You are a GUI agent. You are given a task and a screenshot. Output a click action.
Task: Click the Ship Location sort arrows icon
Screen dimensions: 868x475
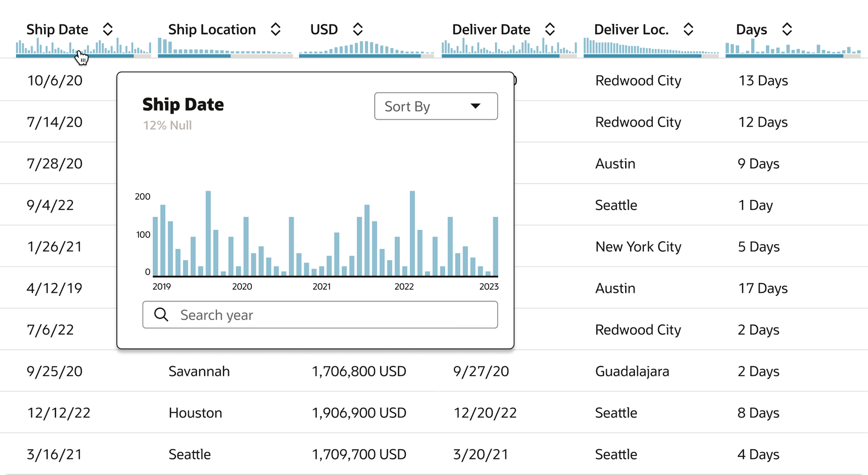tap(276, 30)
